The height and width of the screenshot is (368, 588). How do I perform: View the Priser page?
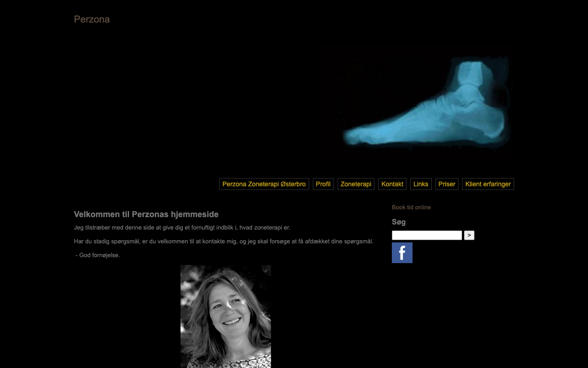coord(447,184)
